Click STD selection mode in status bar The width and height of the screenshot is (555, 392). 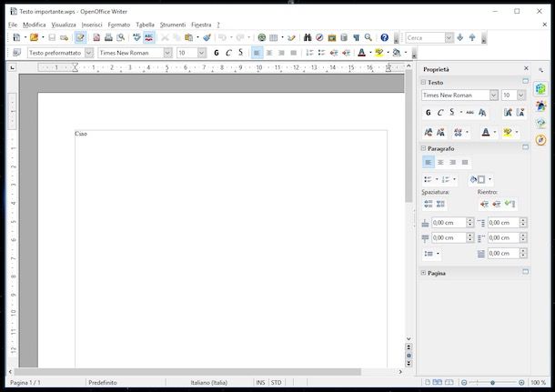pos(276,382)
